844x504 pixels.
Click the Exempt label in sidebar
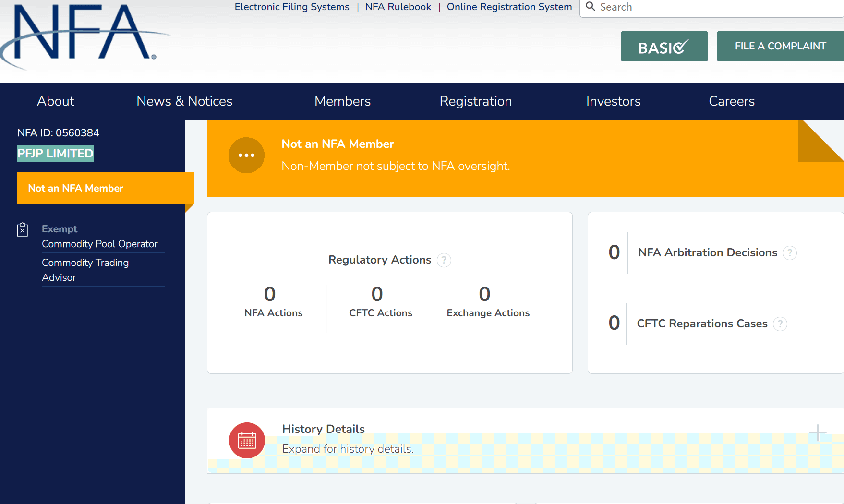tap(60, 229)
